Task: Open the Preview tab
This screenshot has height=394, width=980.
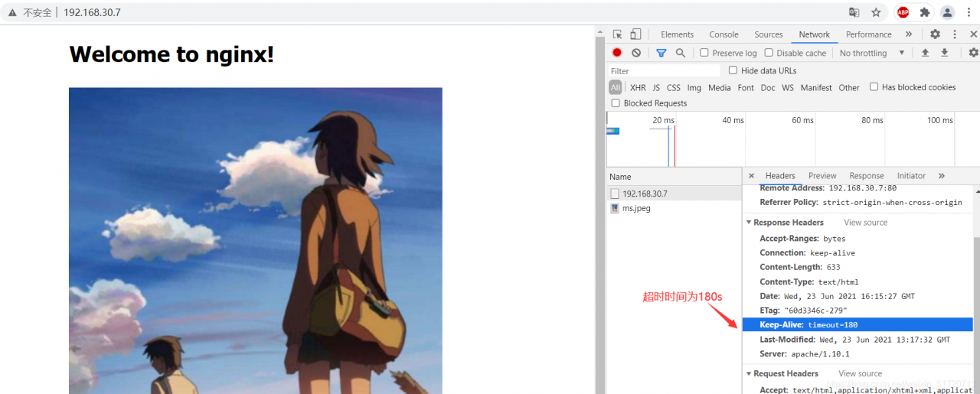Action: (822, 176)
